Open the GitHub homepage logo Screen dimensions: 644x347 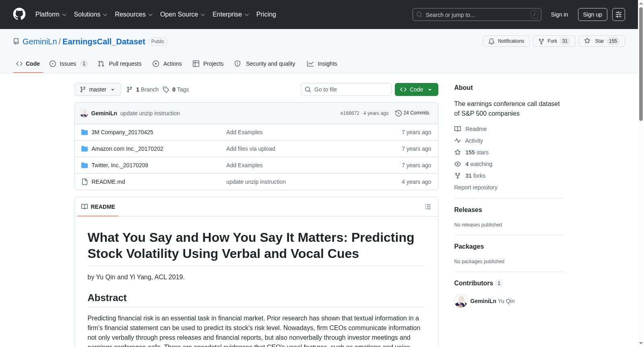point(19,14)
